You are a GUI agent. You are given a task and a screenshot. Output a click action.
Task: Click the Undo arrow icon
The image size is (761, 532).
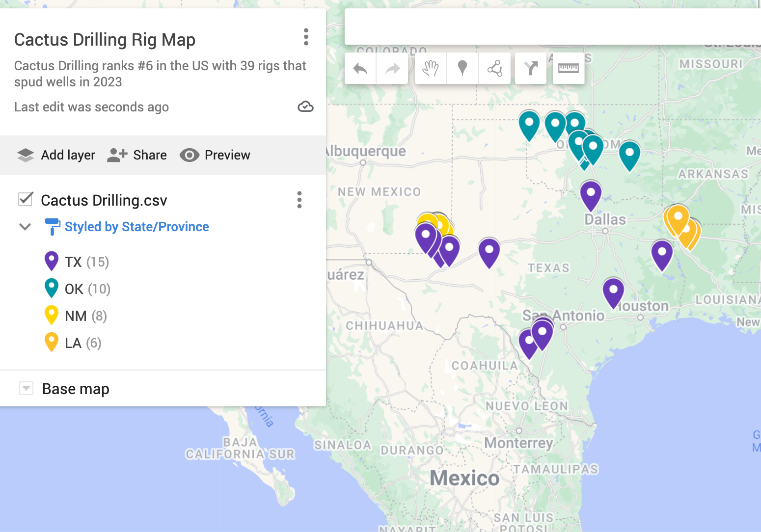pyautogui.click(x=360, y=68)
